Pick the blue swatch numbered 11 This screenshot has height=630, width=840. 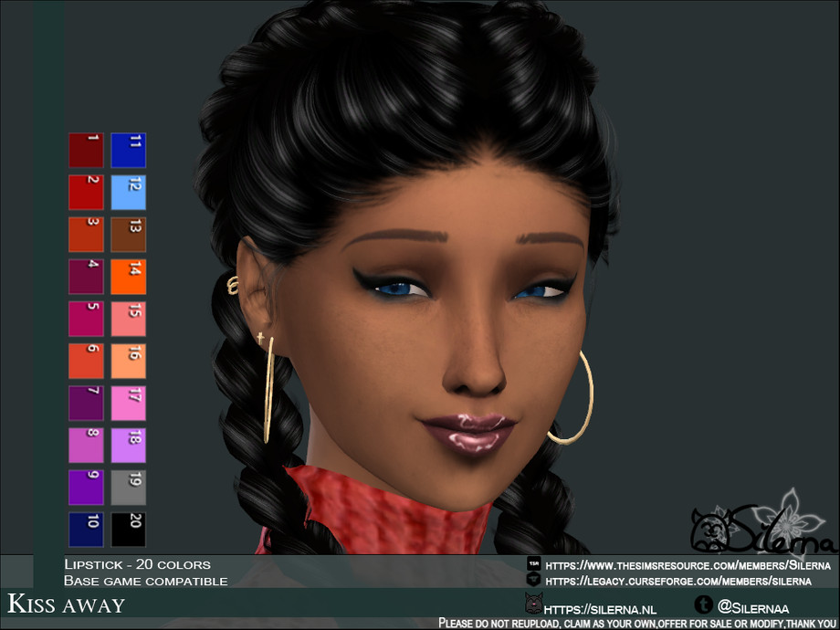(x=129, y=151)
